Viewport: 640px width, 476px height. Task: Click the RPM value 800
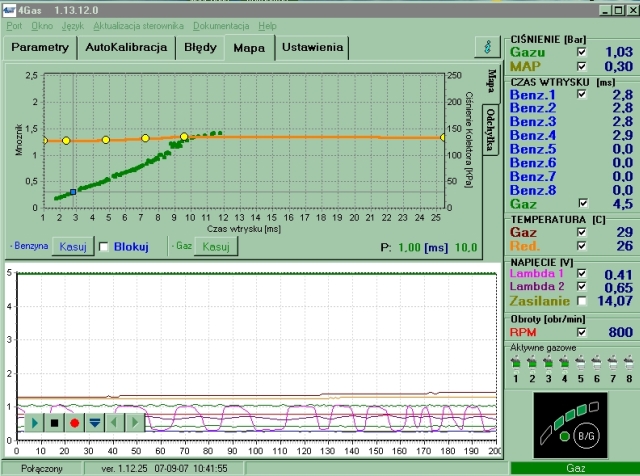[x=620, y=332]
